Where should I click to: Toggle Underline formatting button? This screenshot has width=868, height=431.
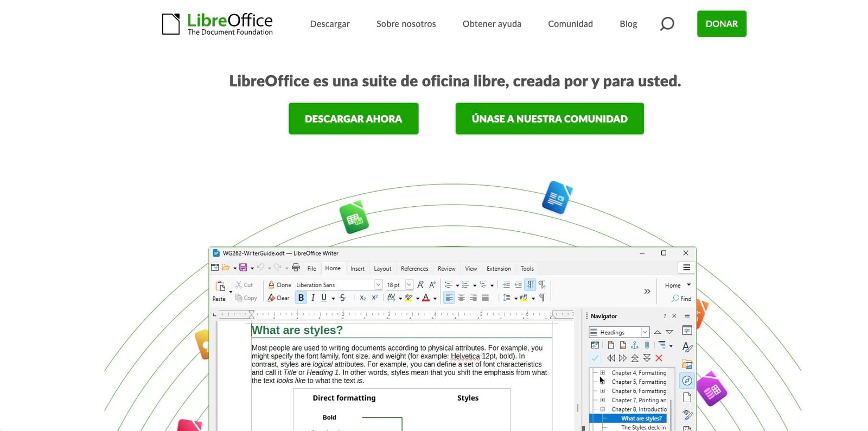324,297
